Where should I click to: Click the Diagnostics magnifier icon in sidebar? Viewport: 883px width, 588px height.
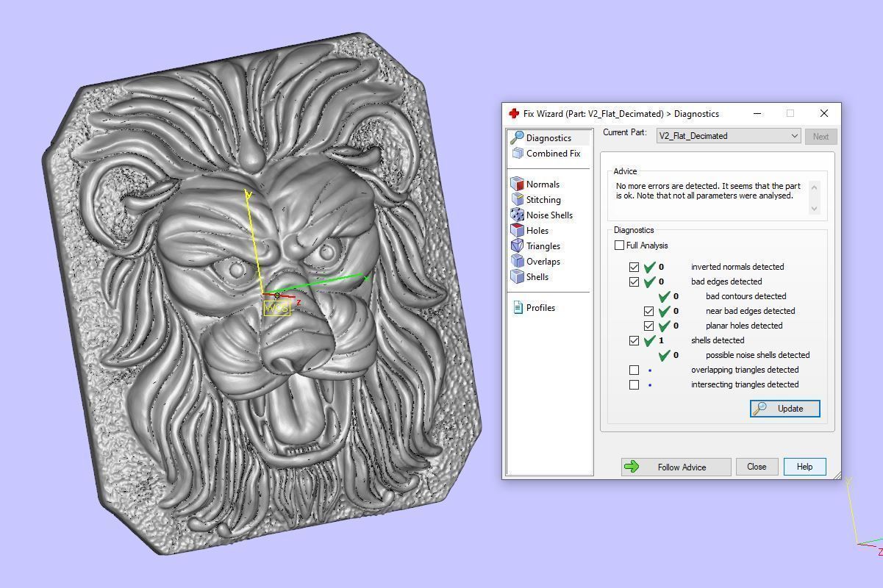[517, 137]
